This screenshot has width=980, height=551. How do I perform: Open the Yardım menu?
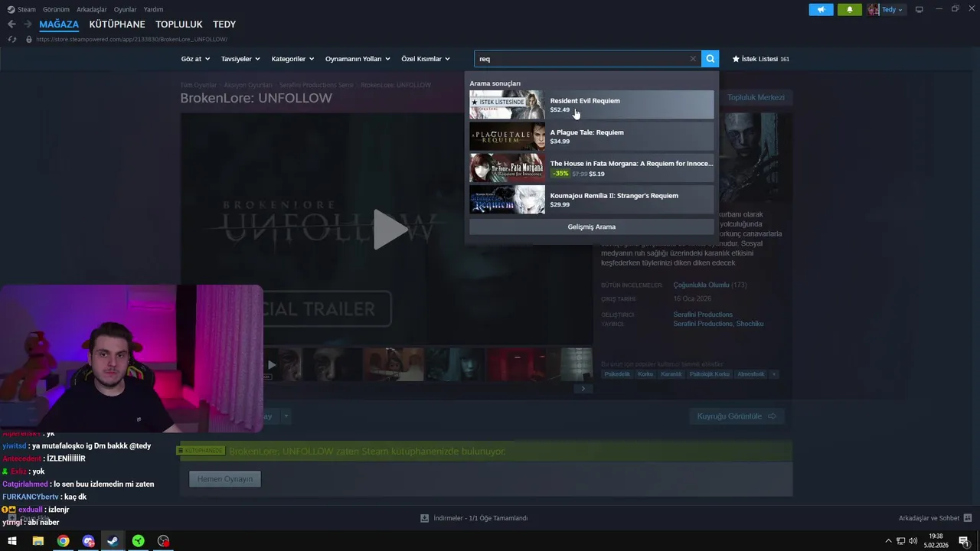pyautogui.click(x=153, y=9)
